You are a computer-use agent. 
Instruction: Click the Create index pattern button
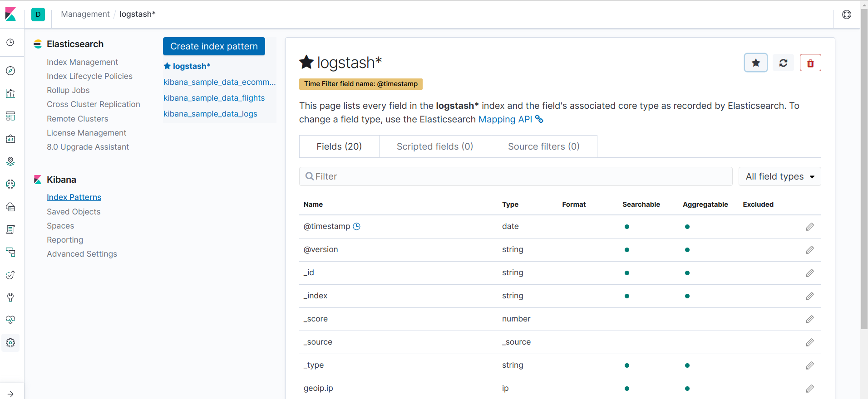(214, 46)
